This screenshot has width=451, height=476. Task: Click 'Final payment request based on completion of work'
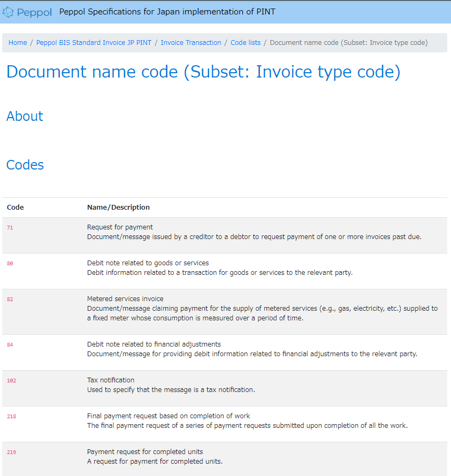[x=169, y=416]
